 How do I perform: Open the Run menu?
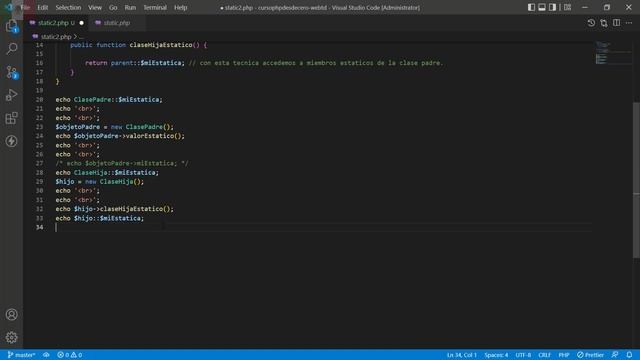[130, 7]
